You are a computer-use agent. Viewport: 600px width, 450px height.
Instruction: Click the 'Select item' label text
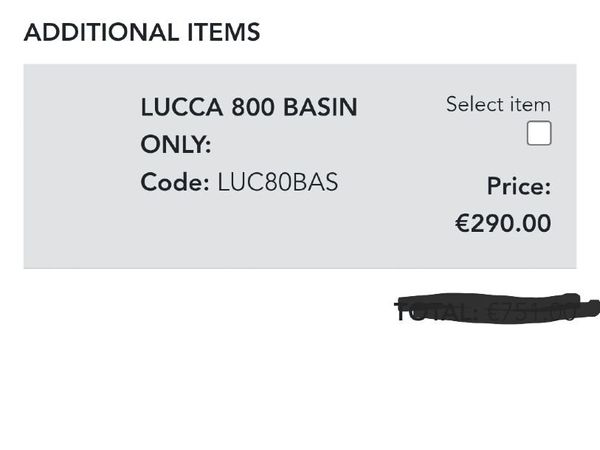[x=498, y=104]
